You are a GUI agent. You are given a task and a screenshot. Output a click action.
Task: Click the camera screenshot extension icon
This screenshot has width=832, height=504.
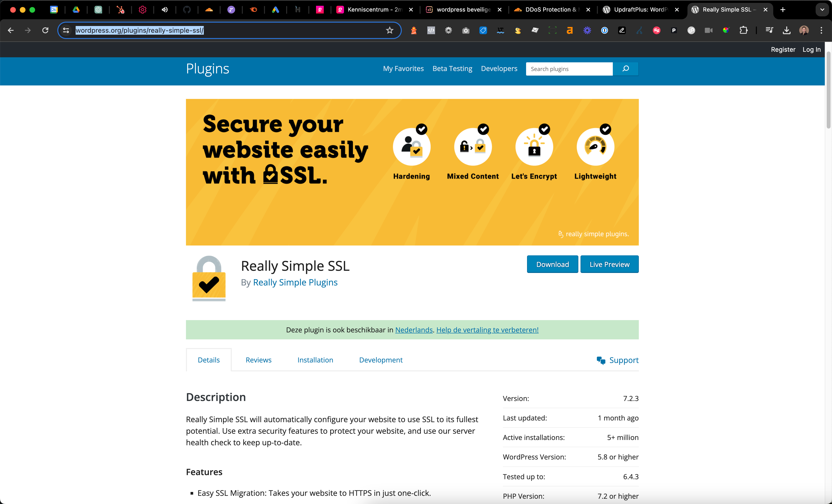(x=466, y=30)
